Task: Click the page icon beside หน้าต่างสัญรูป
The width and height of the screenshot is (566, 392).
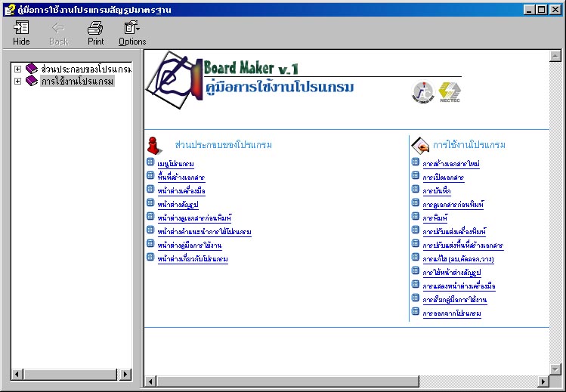Action: pyautogui.click(x=150, y=202)
